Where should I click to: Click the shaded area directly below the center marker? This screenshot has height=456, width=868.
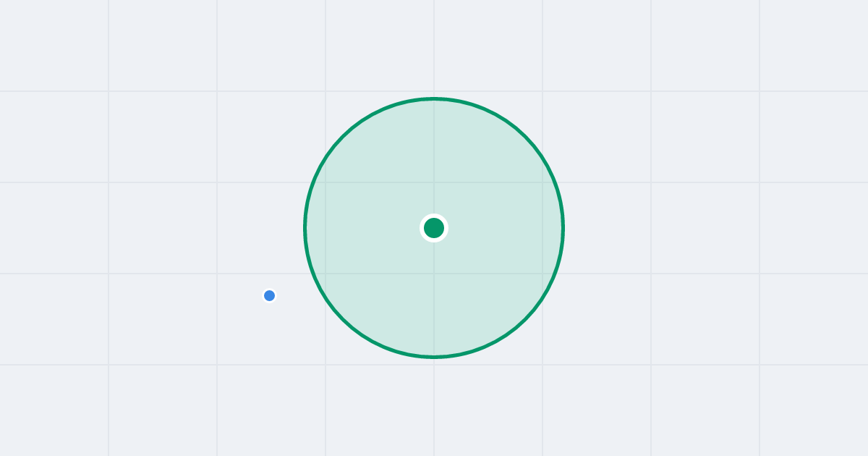click(434, 293)
